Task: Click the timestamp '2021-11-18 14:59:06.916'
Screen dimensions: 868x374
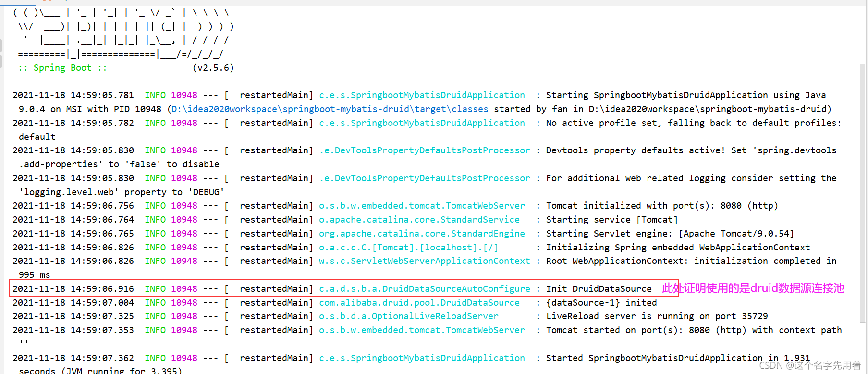Action: (x=73, y=289)
